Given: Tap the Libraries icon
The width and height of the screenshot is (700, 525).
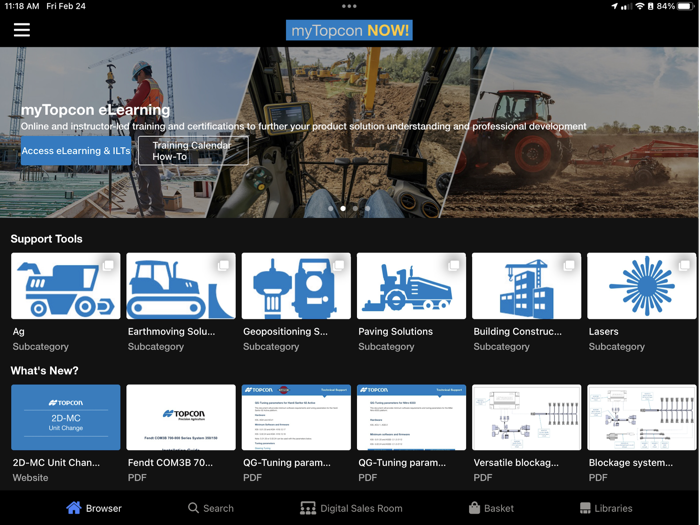Looking at the screenshot, I should pos(585,508).
